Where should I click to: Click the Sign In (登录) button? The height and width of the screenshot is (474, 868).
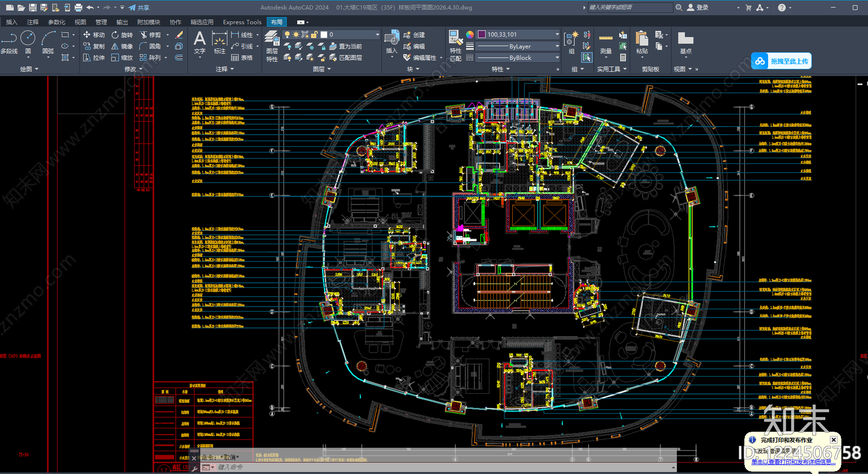point(698,8)
